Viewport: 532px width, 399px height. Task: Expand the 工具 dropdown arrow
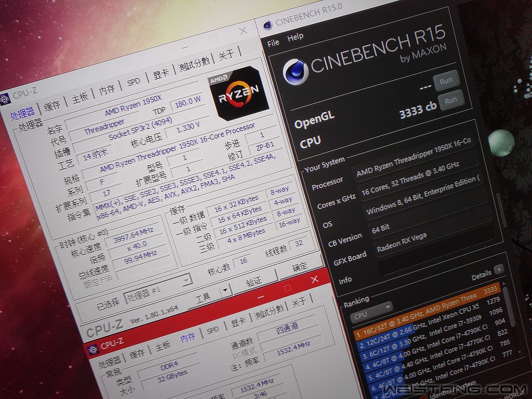pos(225,289)
